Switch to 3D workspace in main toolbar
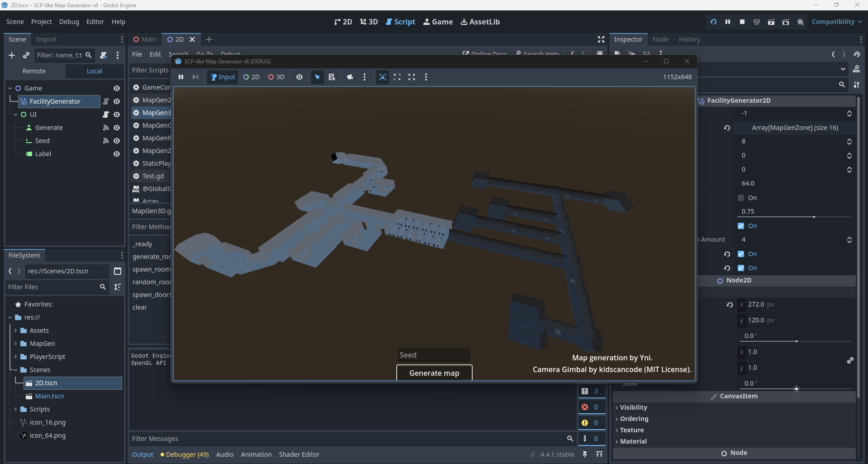This screenshot has height=464, width=868. pyautogui.click(x=369, y=22)
